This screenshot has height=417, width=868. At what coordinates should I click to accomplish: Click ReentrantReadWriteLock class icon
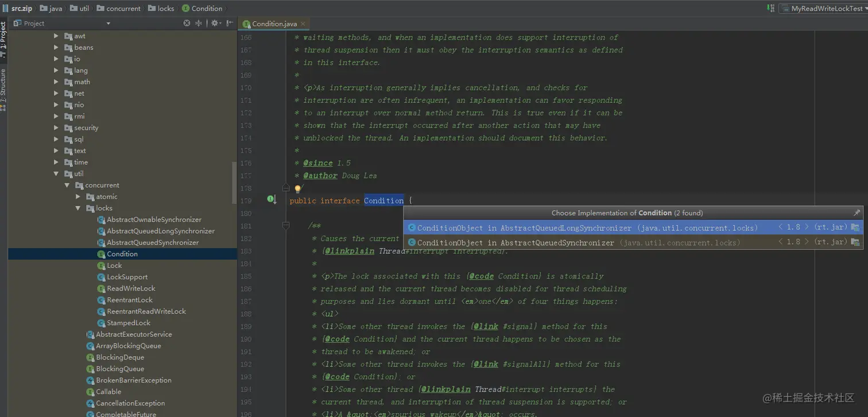[101, 311]
